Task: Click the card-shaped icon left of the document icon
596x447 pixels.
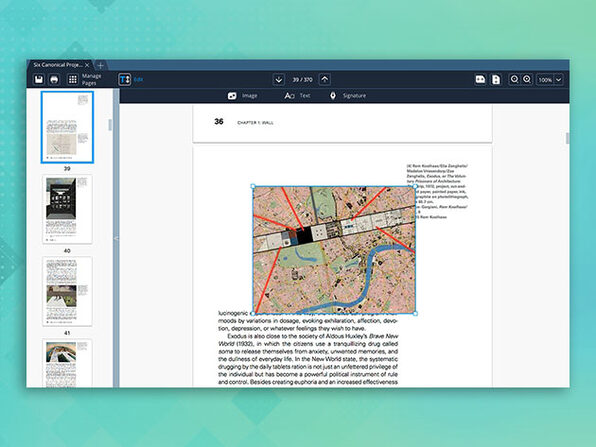Action: 480,79
